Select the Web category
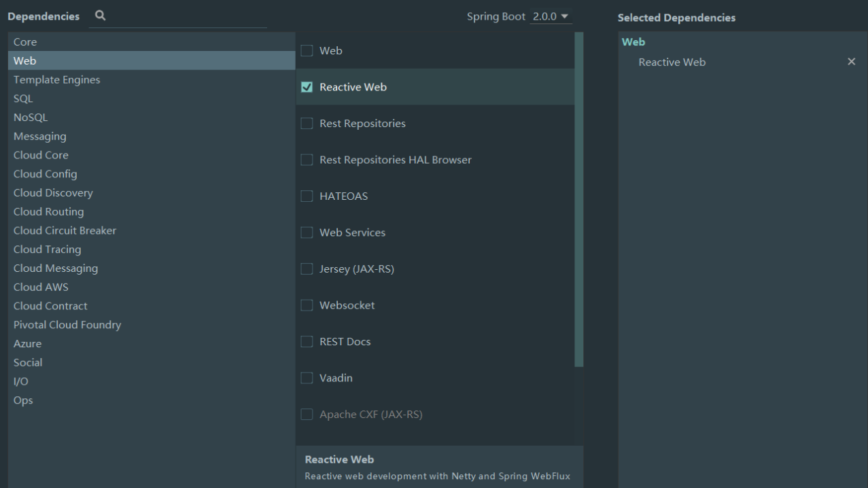Screen dimensions: 868x488 click(x=152, y=60)
